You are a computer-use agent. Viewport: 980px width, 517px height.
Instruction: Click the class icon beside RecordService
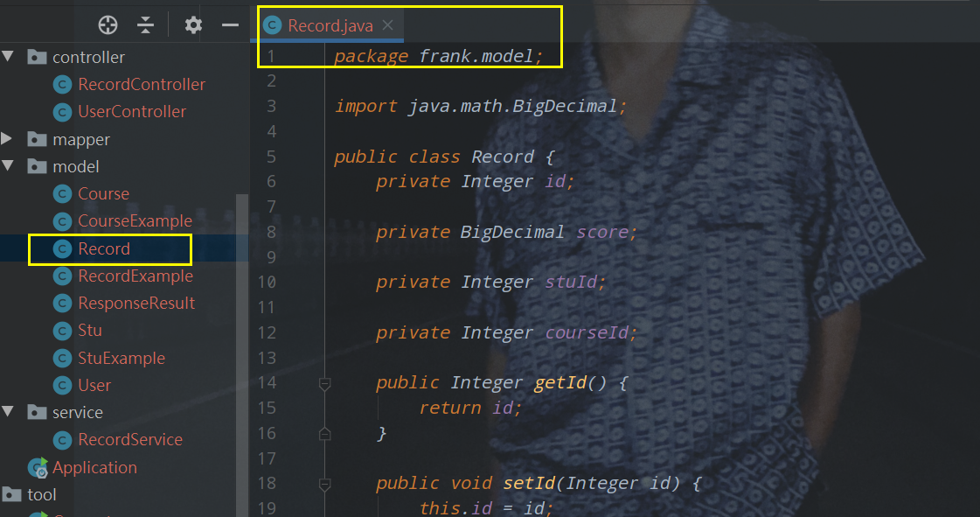point(62,440)
